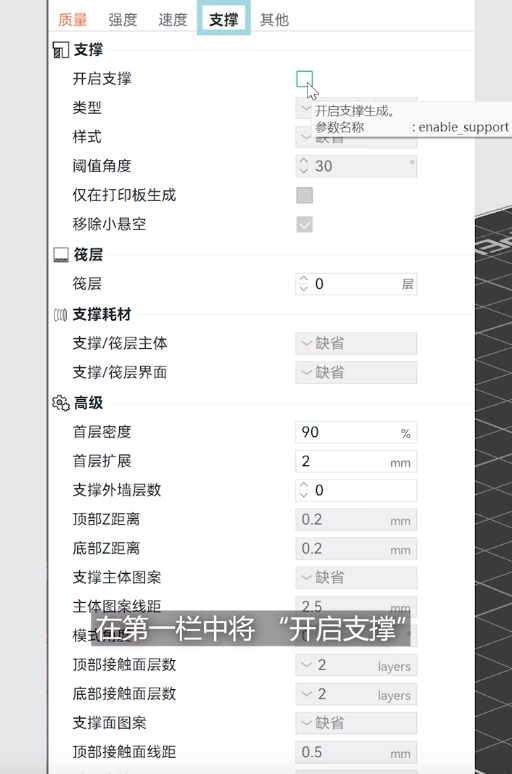Screen dimensions: 512x774
Task: Click the 首层扩展 value field
Action: [356, 462]
